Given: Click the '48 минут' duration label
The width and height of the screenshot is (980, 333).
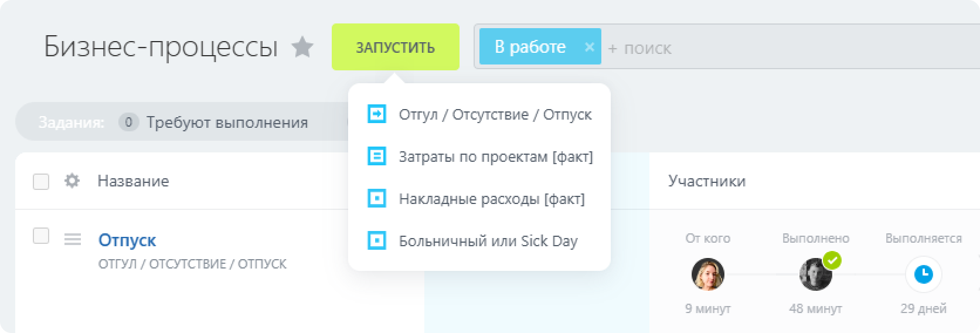Looking at the screenshot, I should click(x=816, y=308).
